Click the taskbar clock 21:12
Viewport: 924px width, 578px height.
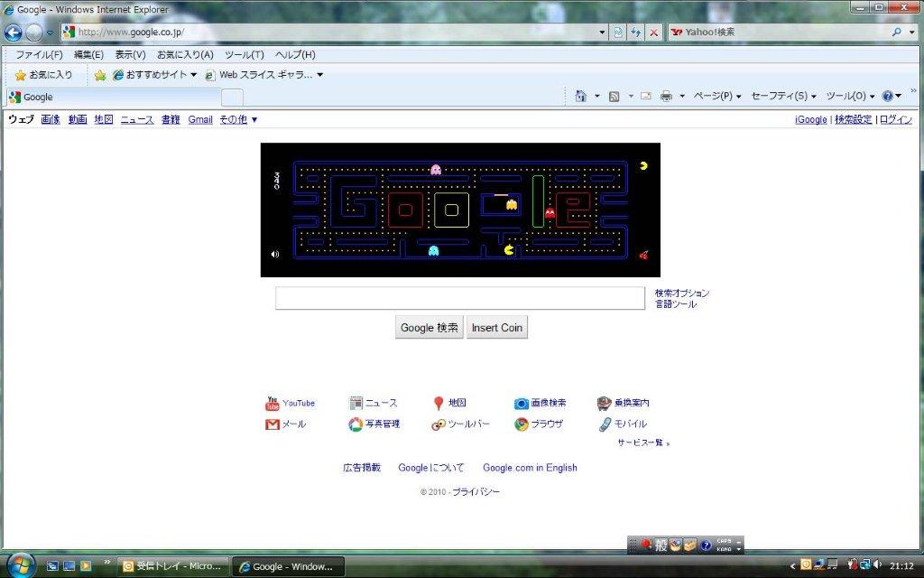pyautogui.click(x=901, y=566)
